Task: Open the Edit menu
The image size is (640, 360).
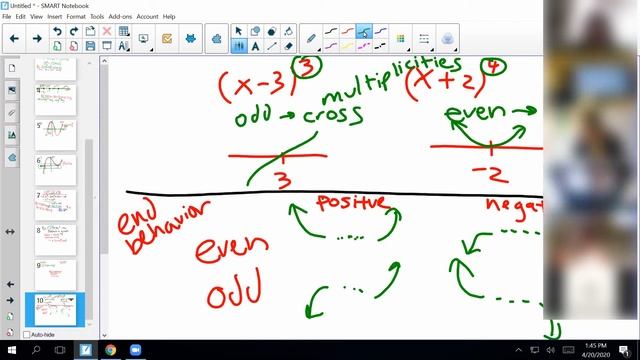Action: (20, 17)
